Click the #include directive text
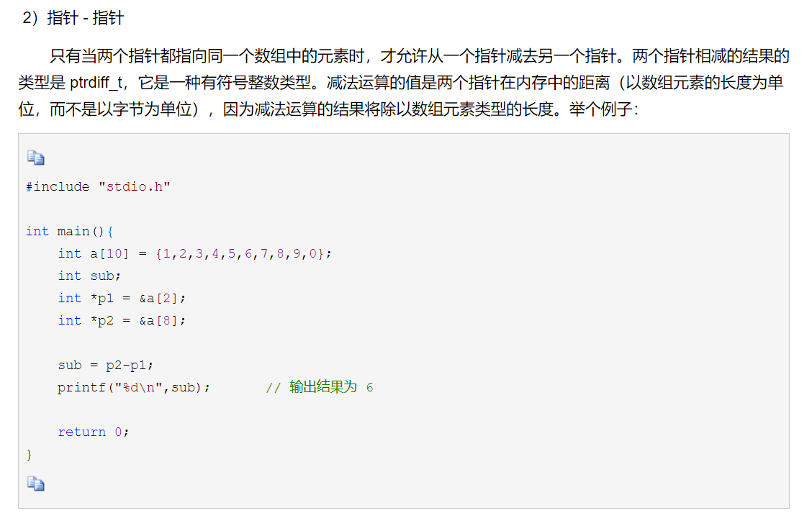Image resolution: width=812 pixels, height=526 pixels. (x=58, y=186)
